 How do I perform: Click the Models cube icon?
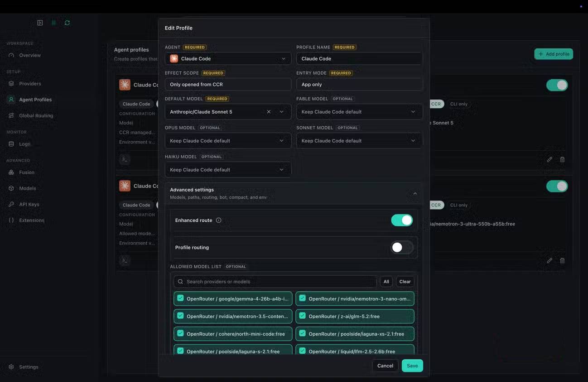(11, 188)
